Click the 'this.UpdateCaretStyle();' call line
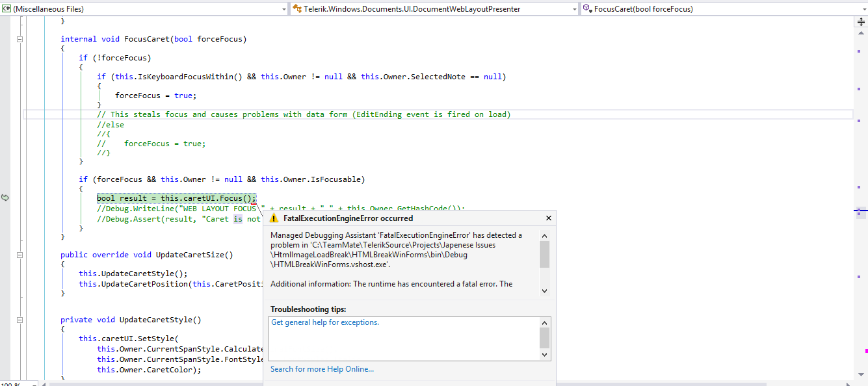The image size is (868, 386). click(133, 274)
